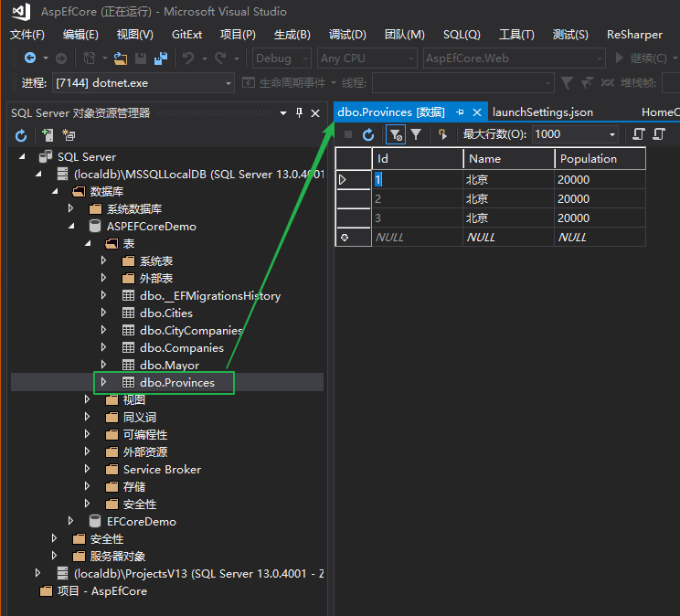Expand the dbo.Cities table node
Image resolution: width=680 pixels, height=616 pixels.
coord(103,313)
